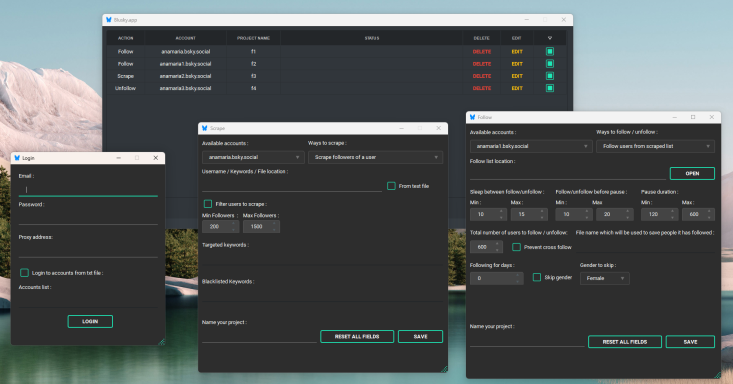Click the butterfly icon in Login window title

pos(17,158)
